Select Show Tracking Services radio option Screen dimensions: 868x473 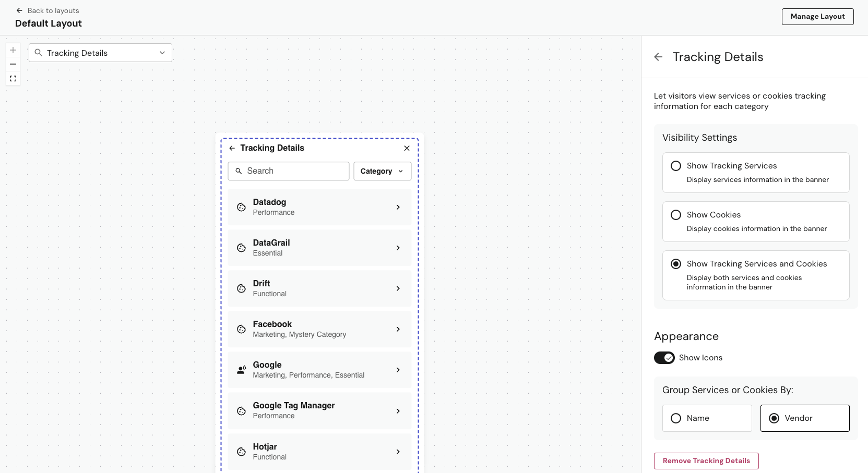click(676, 166)
